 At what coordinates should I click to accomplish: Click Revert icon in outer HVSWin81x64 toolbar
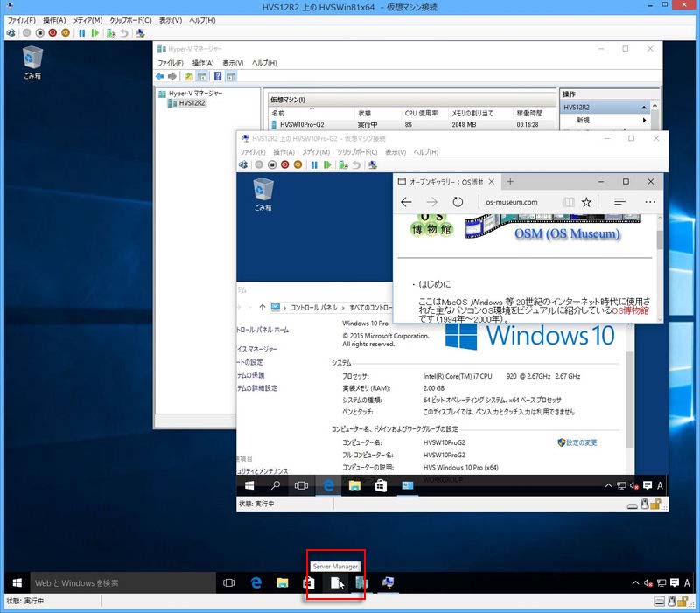coord(124,33)
